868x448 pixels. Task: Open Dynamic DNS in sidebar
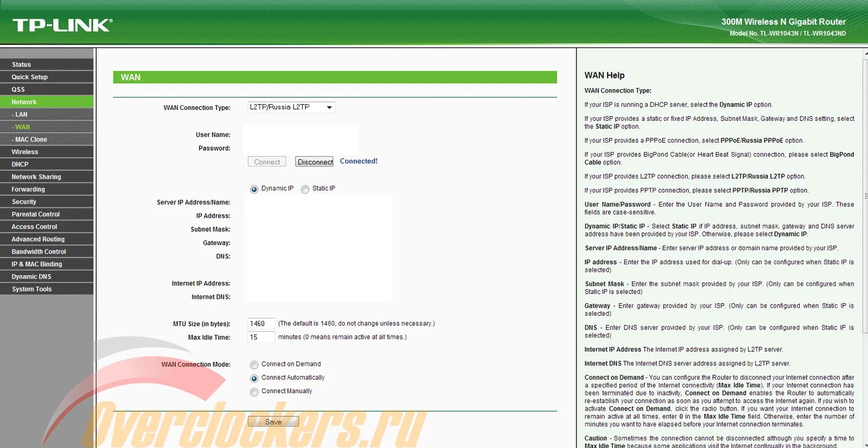click(46, 276)
